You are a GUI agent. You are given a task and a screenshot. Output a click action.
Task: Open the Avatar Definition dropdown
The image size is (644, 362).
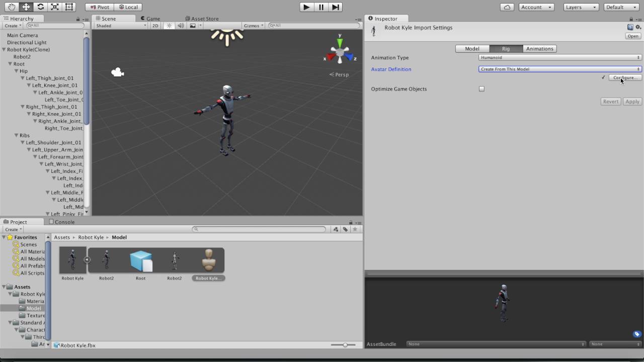(x=559, y=69)
